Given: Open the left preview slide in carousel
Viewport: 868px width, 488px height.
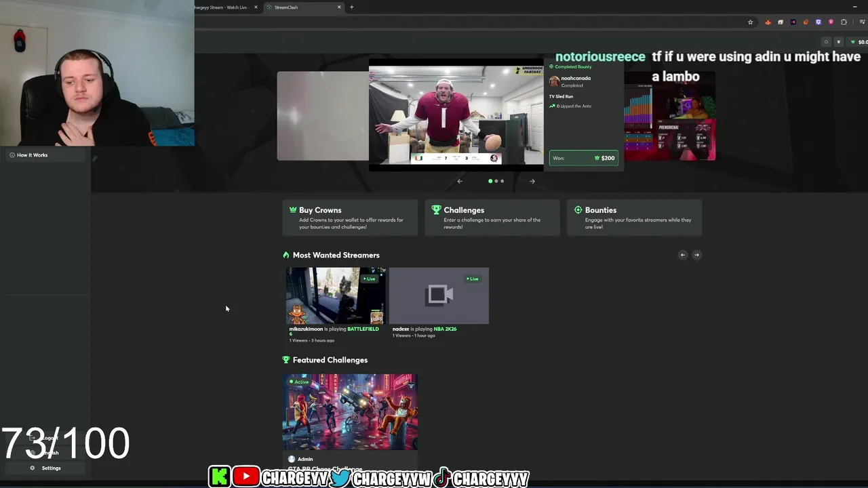Looking at the screenshot, I should pos(323,116).
